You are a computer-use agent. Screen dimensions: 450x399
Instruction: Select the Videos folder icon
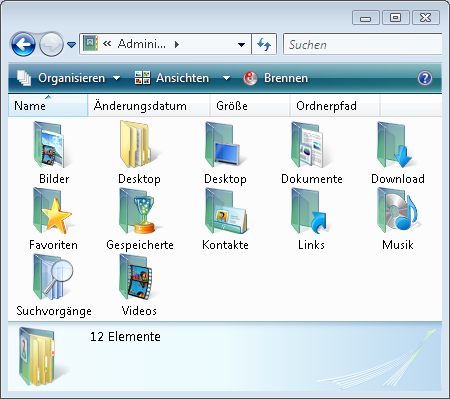tap(137, 277)
